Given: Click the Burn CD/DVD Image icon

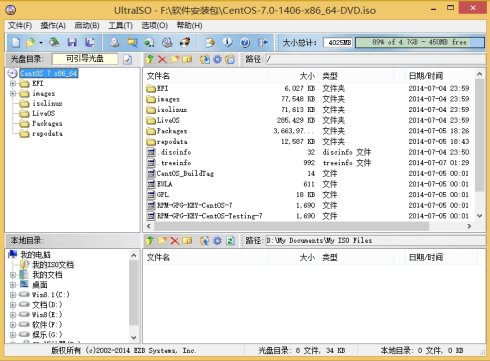Looking at the screenshot, I should click(x=185, y=42).
